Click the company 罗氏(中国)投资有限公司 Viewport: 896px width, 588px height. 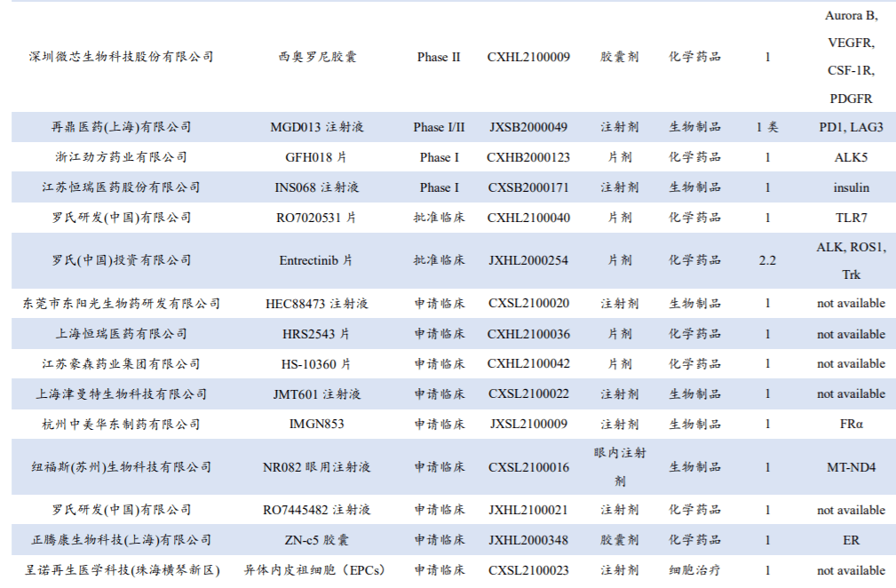point(121,260)
